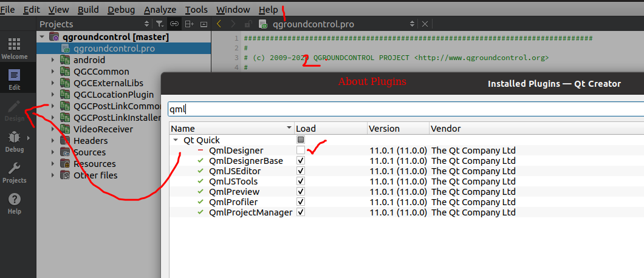
Task: Open Debug mode in sidebar
Action: [x=15, y=141]
